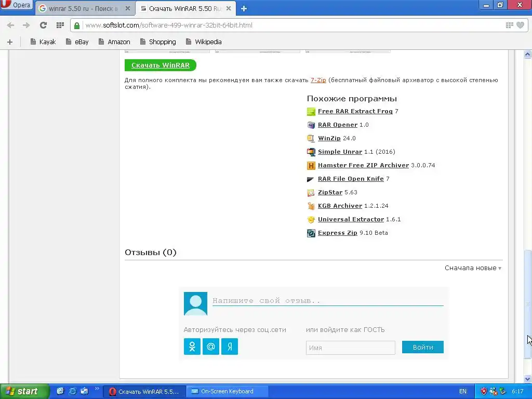Open the Speed Dial grid icon

pos(60,25)
